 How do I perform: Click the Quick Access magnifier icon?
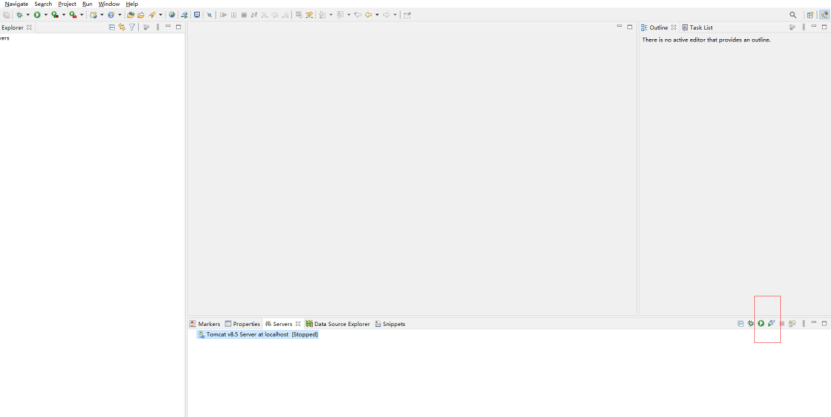(793, 15)
